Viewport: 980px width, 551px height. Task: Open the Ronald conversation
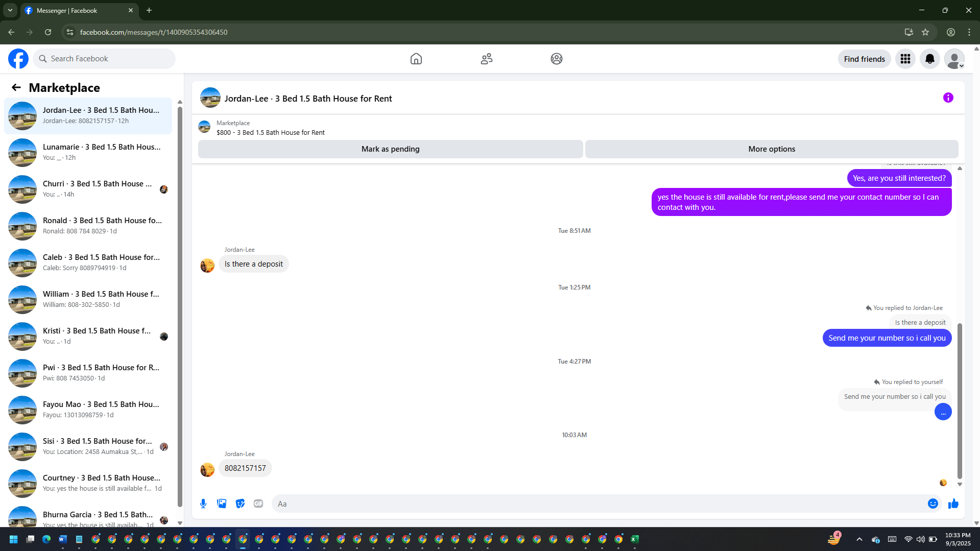pyautogui.click(x=88, y=226)
